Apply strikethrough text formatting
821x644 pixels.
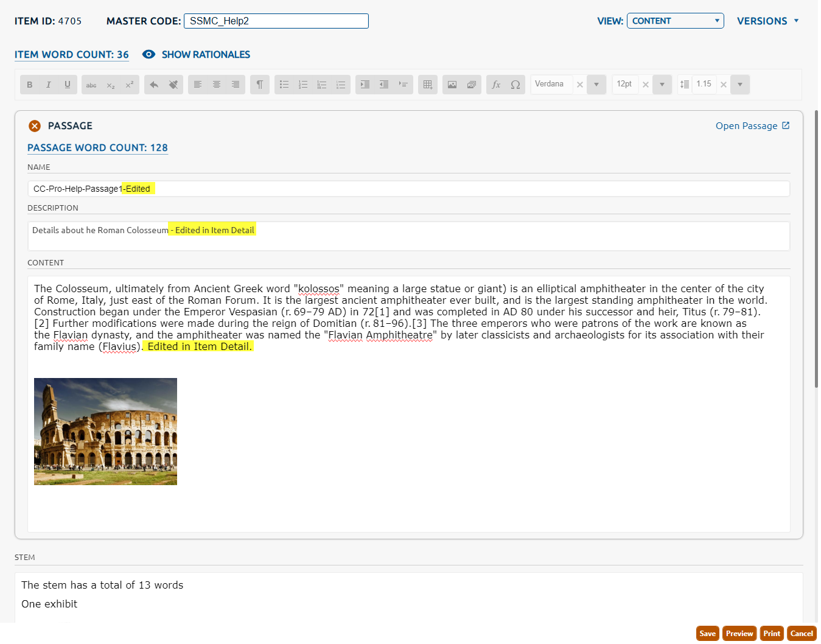91,85
